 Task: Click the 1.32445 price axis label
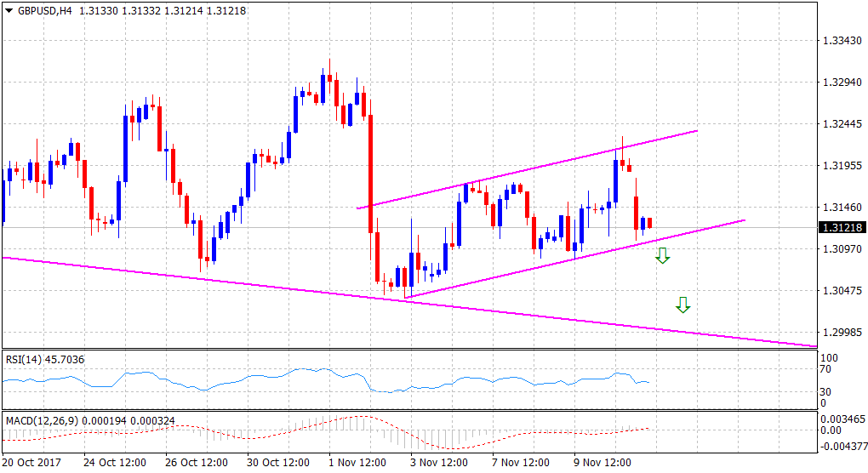(841, 124)
